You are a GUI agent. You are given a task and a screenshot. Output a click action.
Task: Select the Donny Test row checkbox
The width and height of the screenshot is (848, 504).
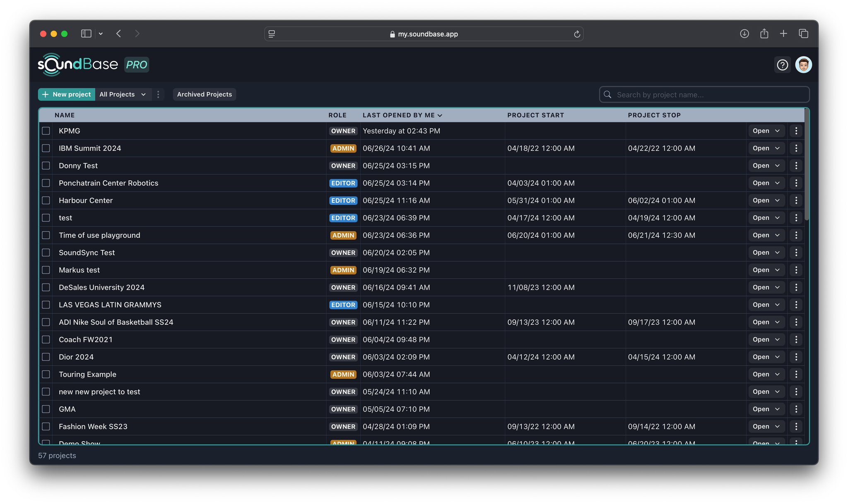(x=46, y=166)
